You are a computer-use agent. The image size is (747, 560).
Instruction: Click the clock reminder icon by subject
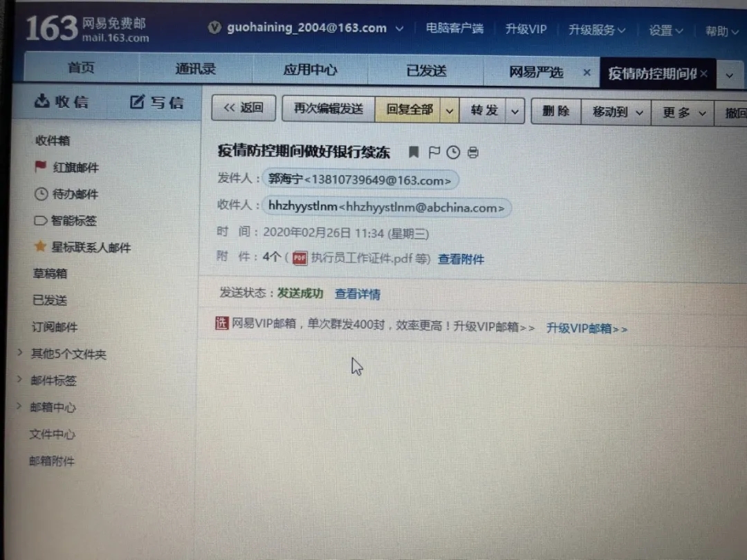(453, 152)
